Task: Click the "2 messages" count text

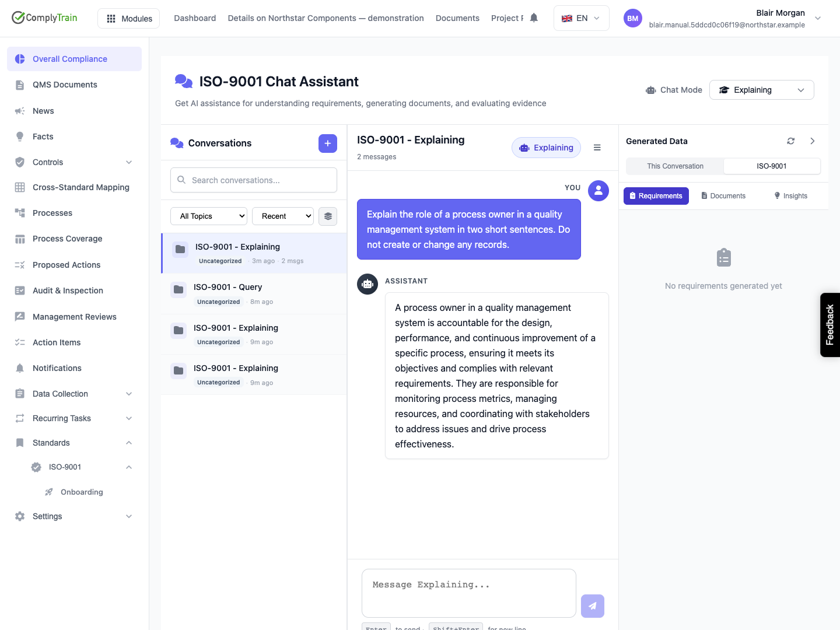Action: coord(377,157)
